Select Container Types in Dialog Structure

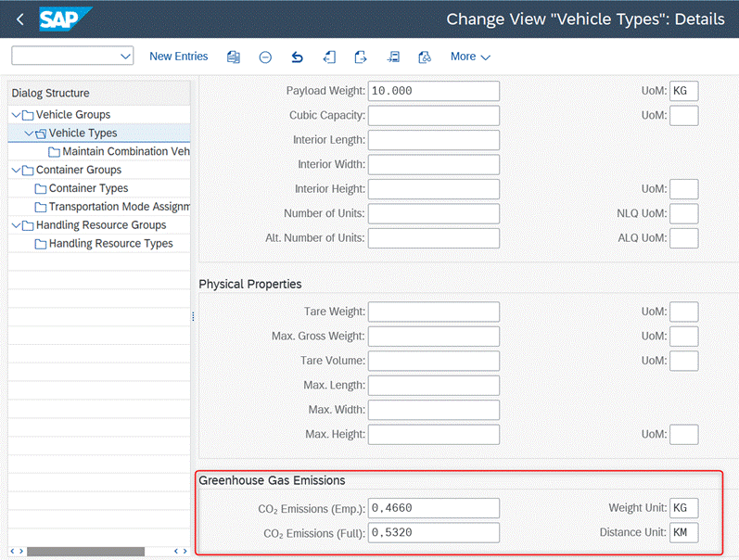88,188
